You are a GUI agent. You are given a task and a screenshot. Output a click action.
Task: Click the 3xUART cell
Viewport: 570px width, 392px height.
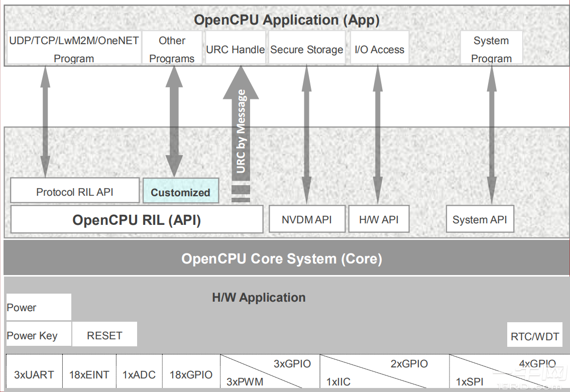click(34, 374)
